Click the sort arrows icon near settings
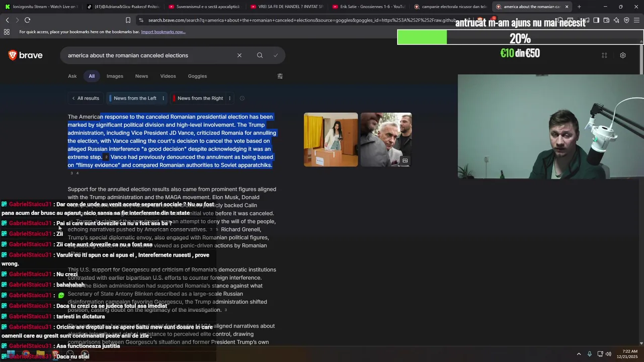Image resolution: width=644 pixels, height=362 pixels. pos(604,55)
